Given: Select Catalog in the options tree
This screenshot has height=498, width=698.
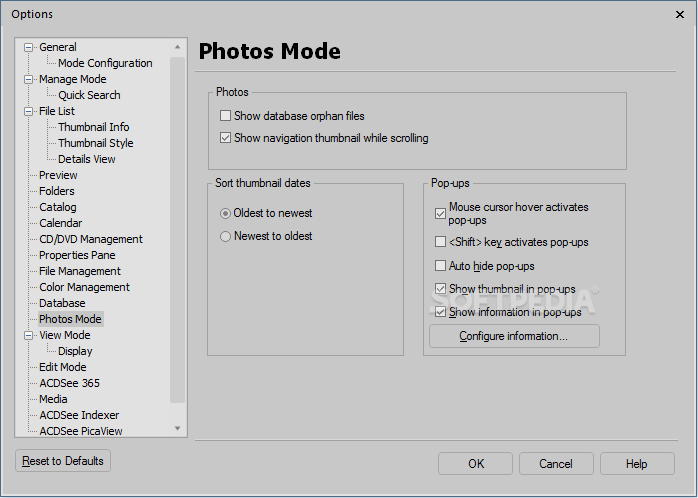Looking at the screenshot, I should (x=58, y=207).
